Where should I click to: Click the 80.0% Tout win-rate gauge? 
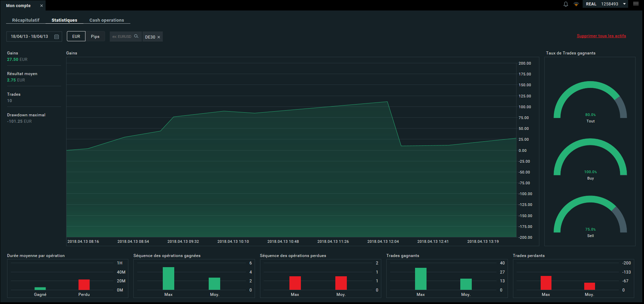tap(590, 101)
